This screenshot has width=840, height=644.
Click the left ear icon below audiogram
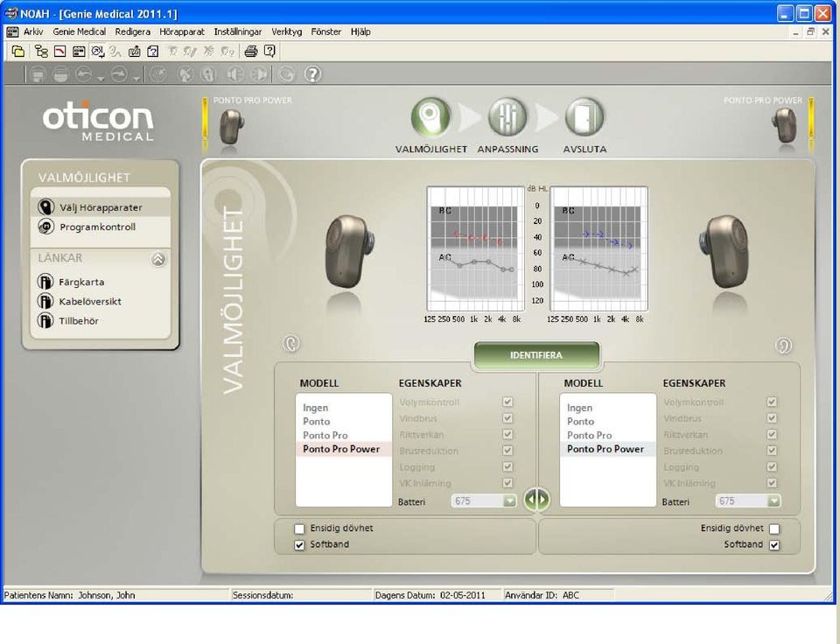pos(291,343)
